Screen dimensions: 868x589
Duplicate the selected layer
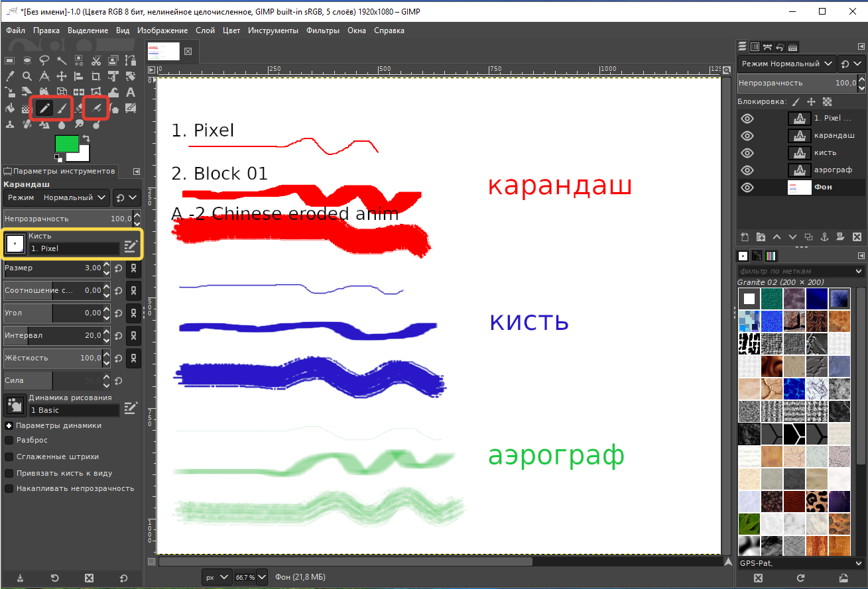[x=808, y=237]
